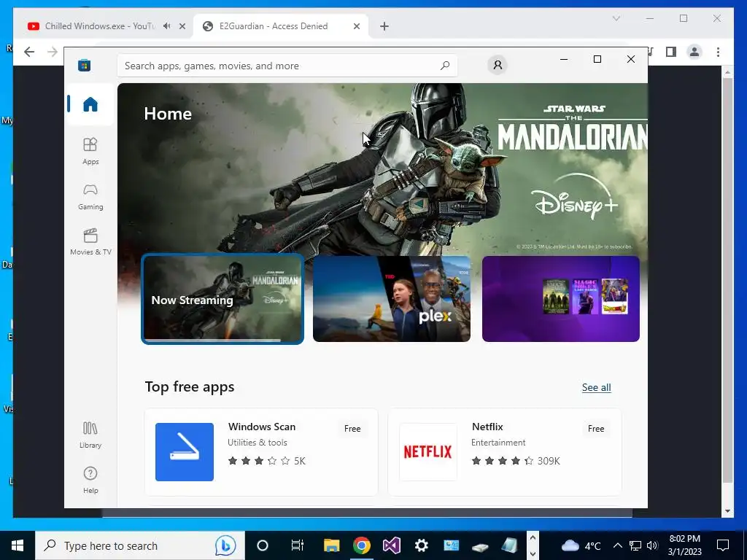747x560 pixels.
Task: Open Chrome profile avatar
Action: coord(694,52)
